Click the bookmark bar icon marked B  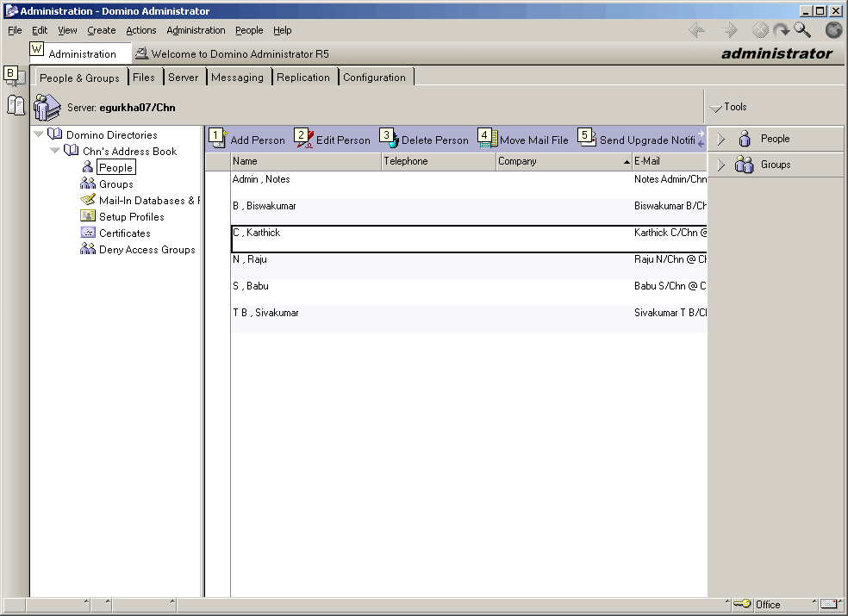[x=15, y=76]
